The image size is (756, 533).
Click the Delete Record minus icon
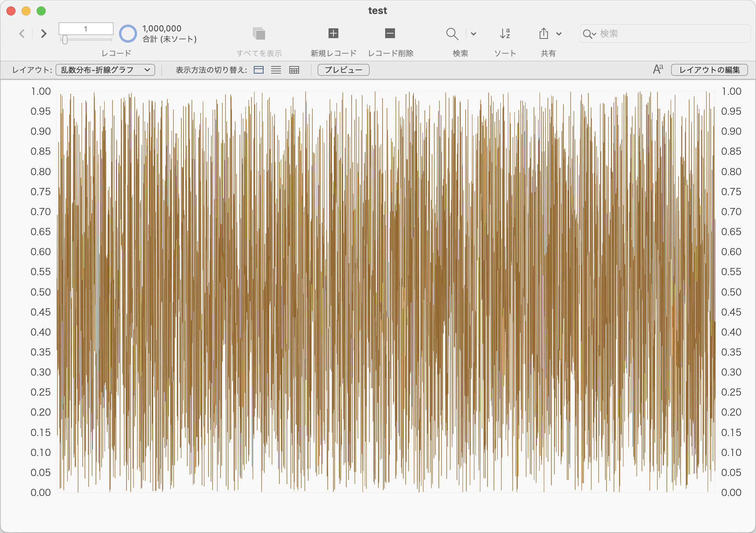pyautogui.click(x=390, y=33)
